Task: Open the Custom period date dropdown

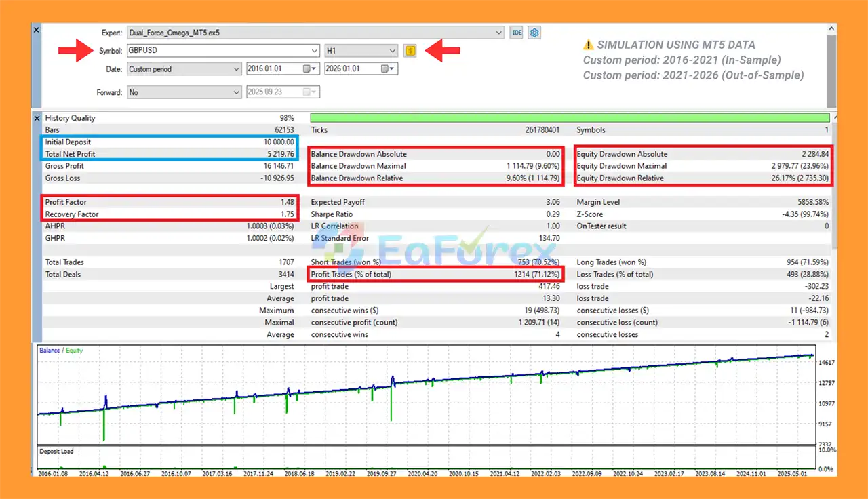Action: click(236, 69)
